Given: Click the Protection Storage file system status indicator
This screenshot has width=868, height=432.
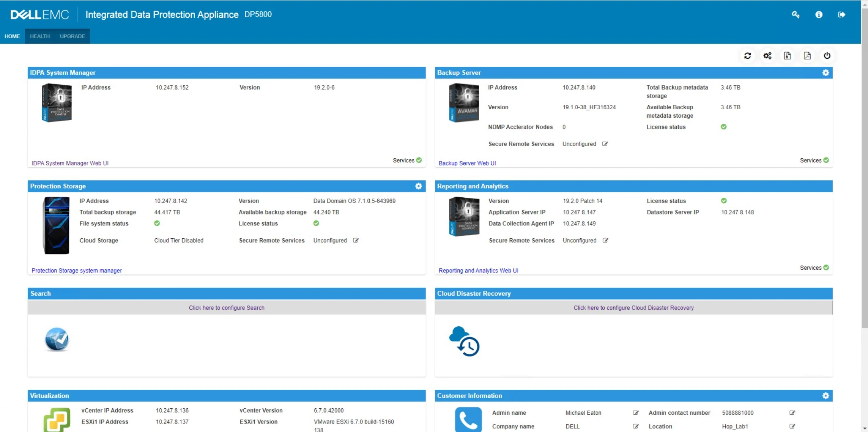Looking at the screenshot, I should point(157,223).
